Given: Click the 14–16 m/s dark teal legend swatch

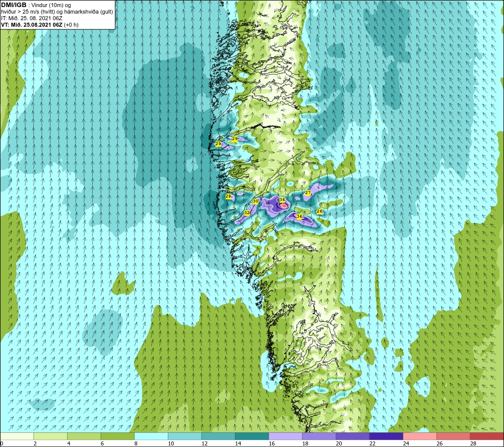Looking at the screenshot, I should pyautogui.click(x=252, y=436).
